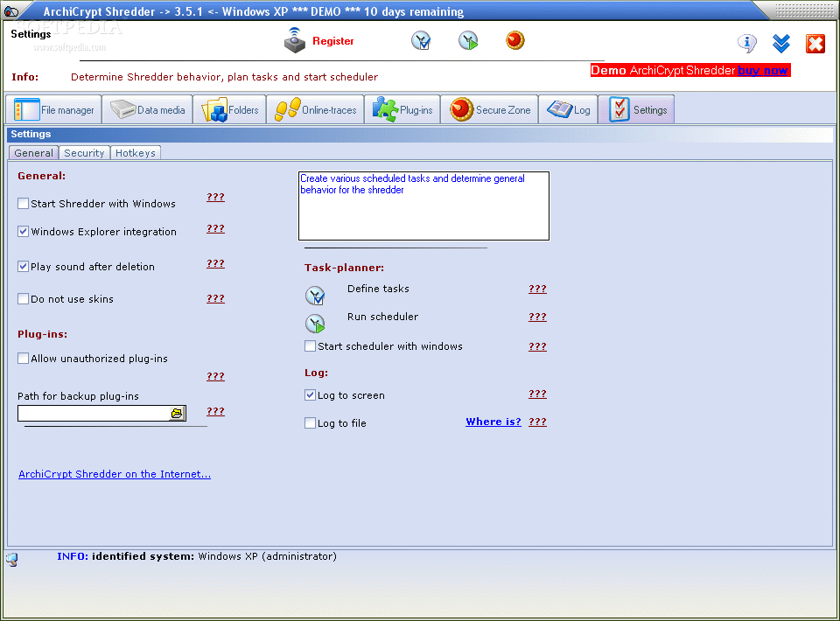
Task: Open ??? help for Play sound after deletion
Action: [x=215, y=263]
